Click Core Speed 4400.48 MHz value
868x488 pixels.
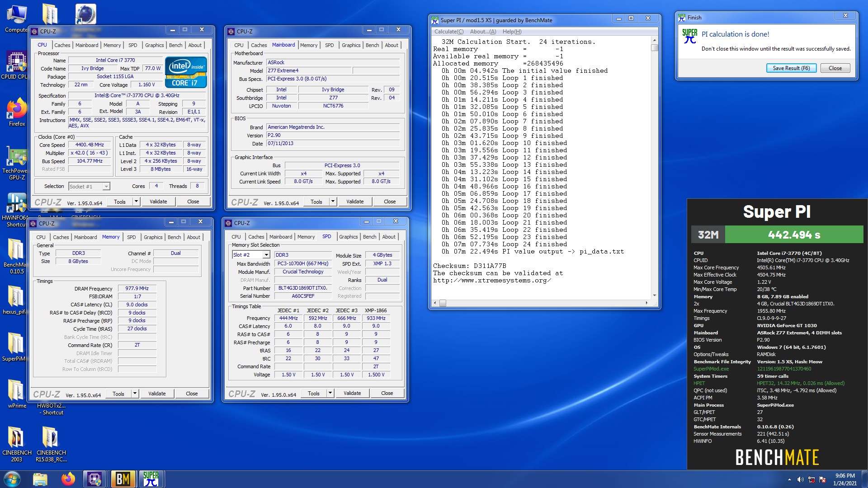90,145
